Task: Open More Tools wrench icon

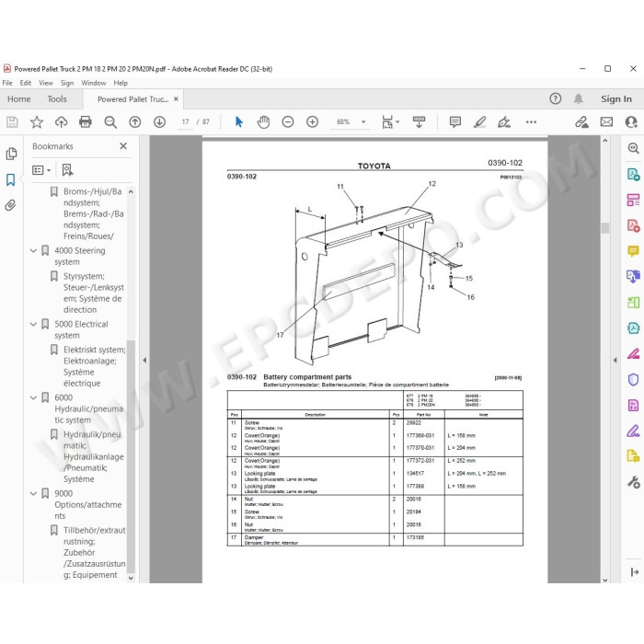Action: (633, 482)
